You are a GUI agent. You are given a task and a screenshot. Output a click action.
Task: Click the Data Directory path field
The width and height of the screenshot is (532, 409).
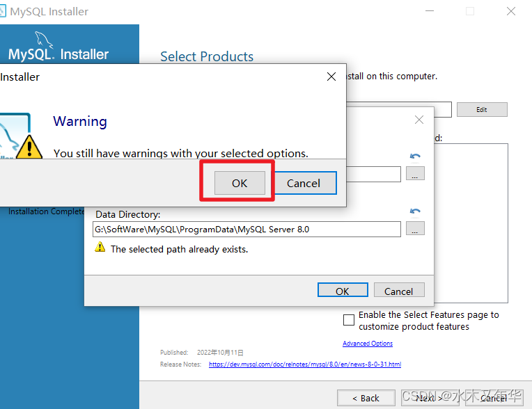click(247, 229)
